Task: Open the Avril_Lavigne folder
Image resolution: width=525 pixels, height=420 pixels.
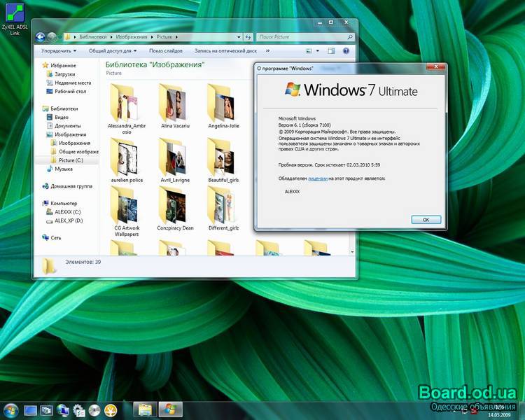Action: 175,154
